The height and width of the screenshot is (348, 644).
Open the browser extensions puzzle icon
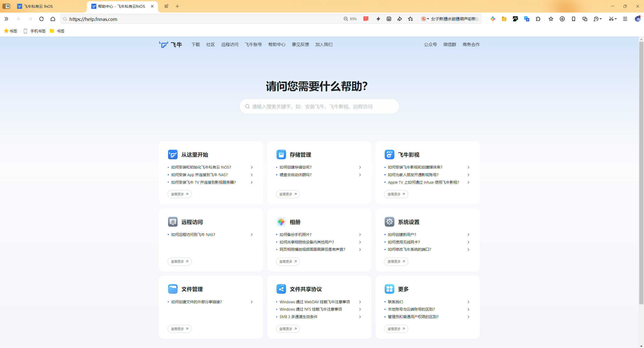538,19
